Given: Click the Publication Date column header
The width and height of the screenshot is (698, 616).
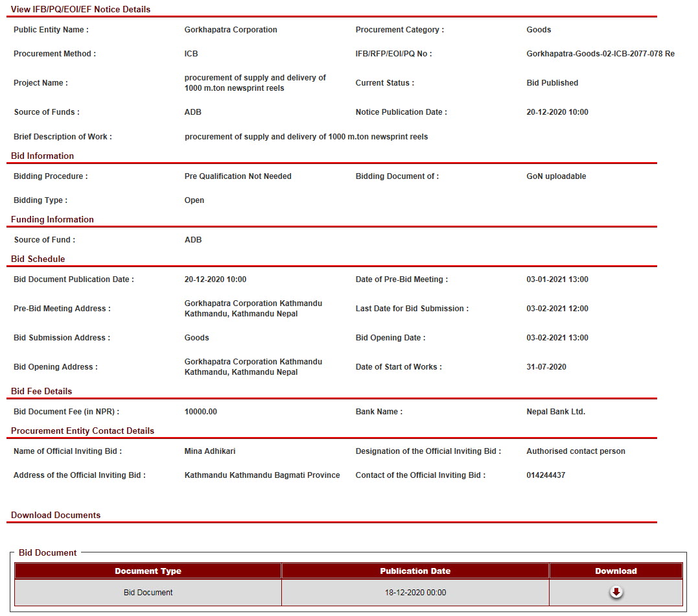Looking at the screenshot, I should pyautogui.click(x=415, y=571).
